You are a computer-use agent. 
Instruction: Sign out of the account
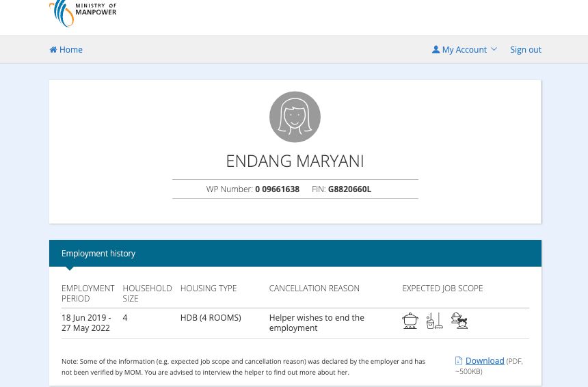[x=525, y=50]
